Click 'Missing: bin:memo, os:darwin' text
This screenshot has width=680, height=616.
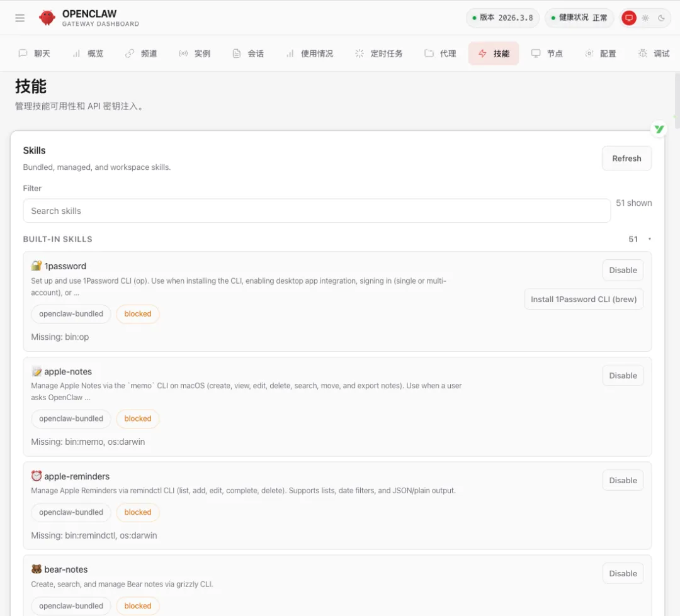click(x=88, y=442)
